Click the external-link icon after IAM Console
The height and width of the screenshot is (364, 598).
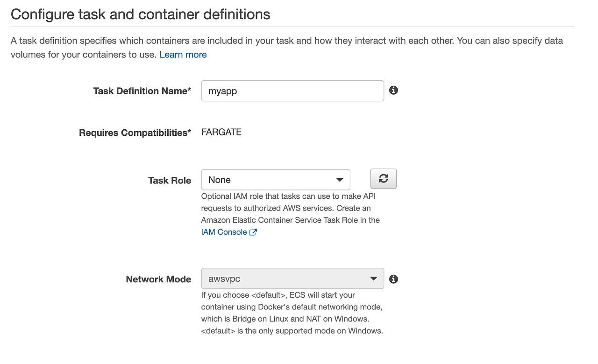tap(253, 232)
